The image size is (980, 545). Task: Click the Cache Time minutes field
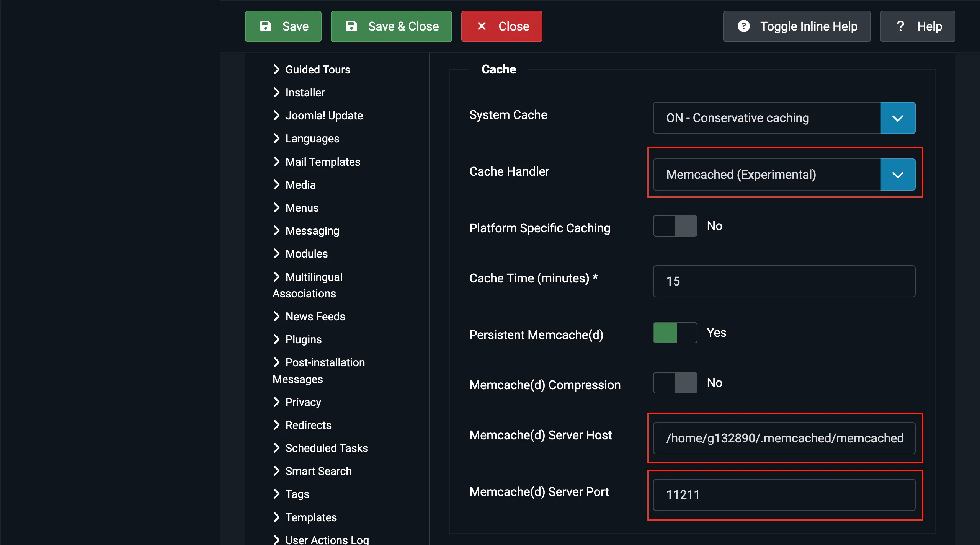pyautogui.click(x=784, y=281)
